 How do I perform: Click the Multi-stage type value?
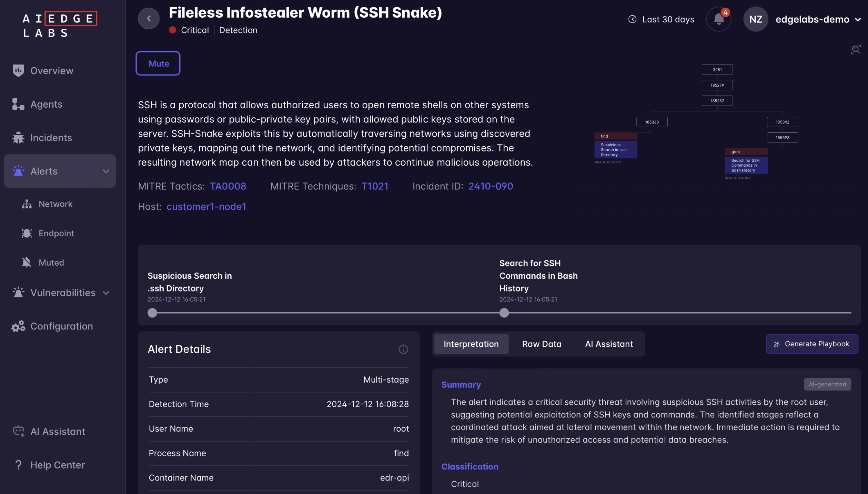click(x=386, y=379)
